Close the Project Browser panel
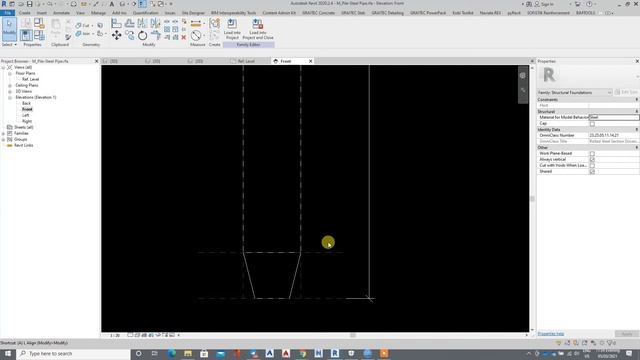Viewport: 640px width, 360px height. click(97, 61)
